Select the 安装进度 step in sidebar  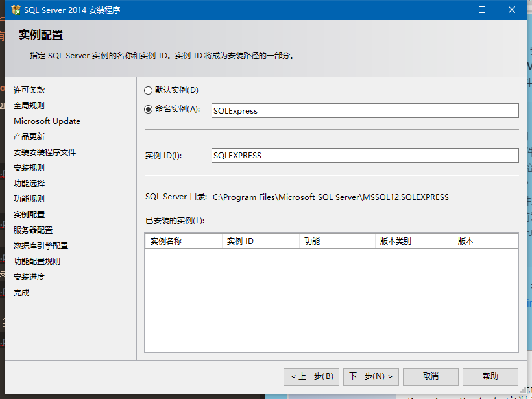(x=29, y=277)
